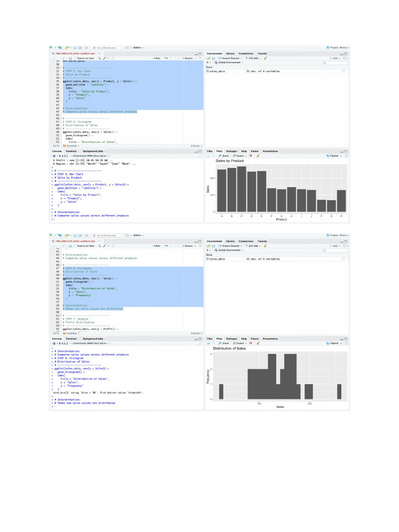Screen dimensions: 399x532
Task: Open Terminal tab in bar chart window
Action: coord(71,151)
